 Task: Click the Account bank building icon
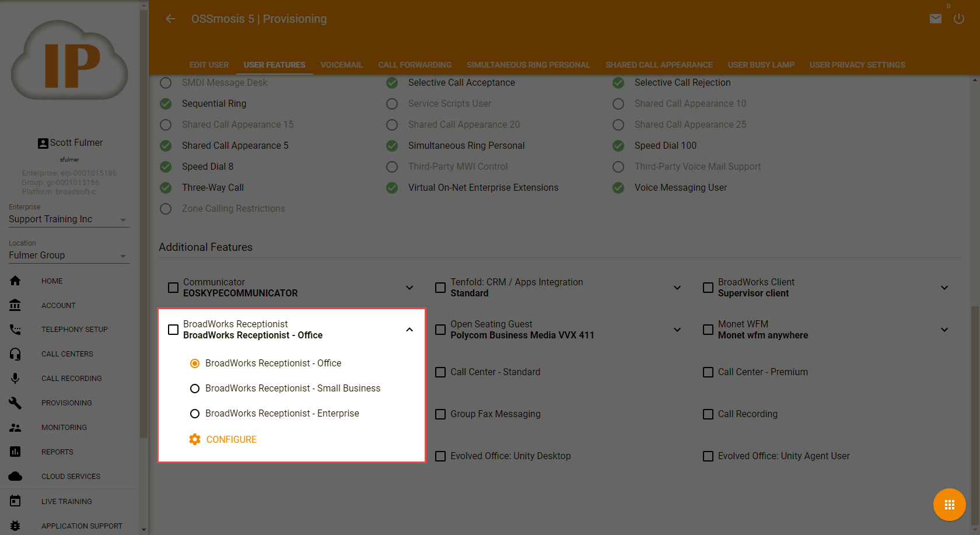[x=16, y=305]
